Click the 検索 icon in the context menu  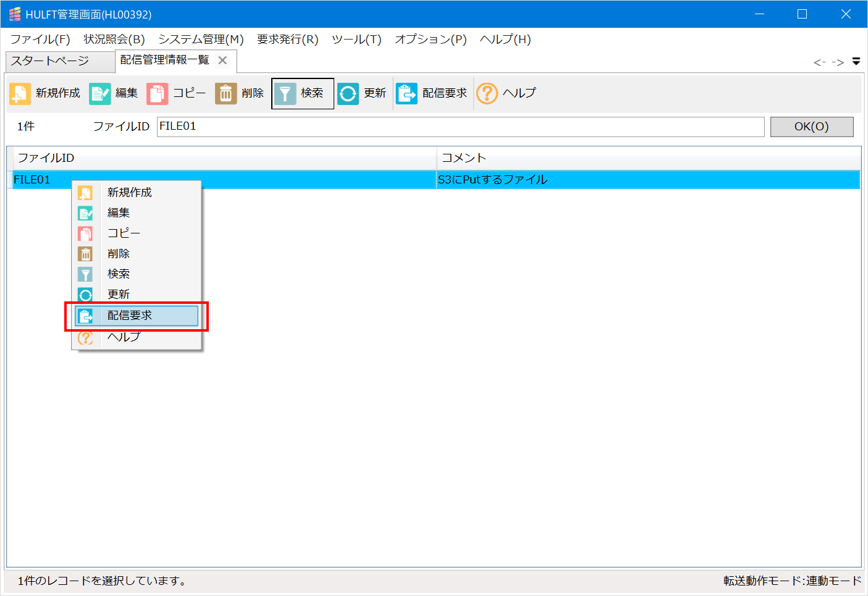click(86, 274)
